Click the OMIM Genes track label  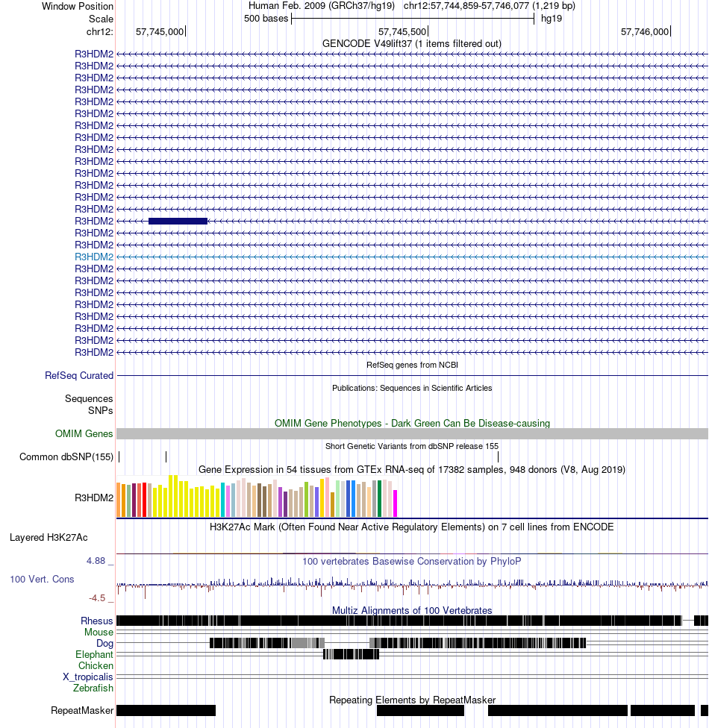coord(84,433)
